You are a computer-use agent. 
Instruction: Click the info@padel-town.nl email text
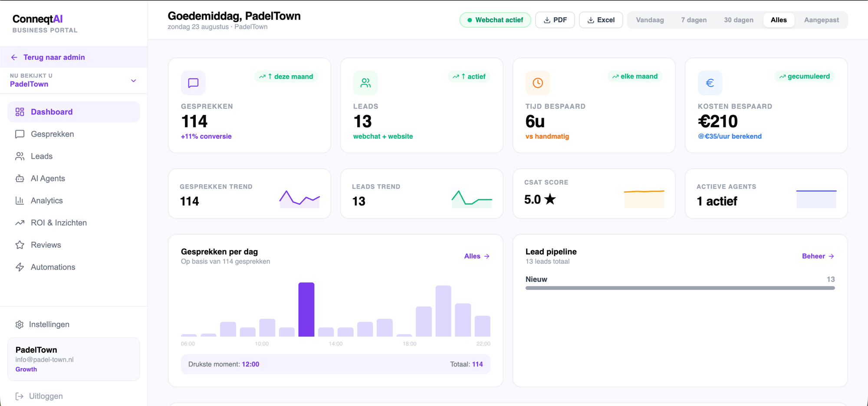coord(44,360)
